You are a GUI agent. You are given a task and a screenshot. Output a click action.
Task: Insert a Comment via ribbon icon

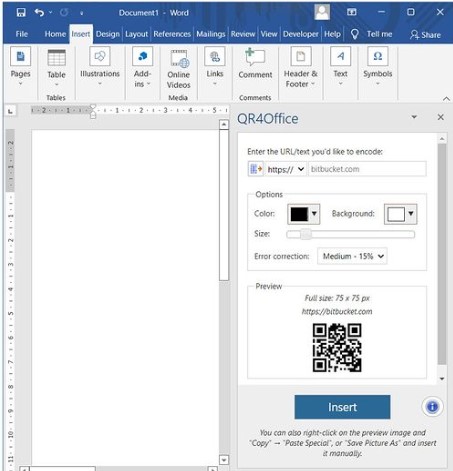pos(255,57)
